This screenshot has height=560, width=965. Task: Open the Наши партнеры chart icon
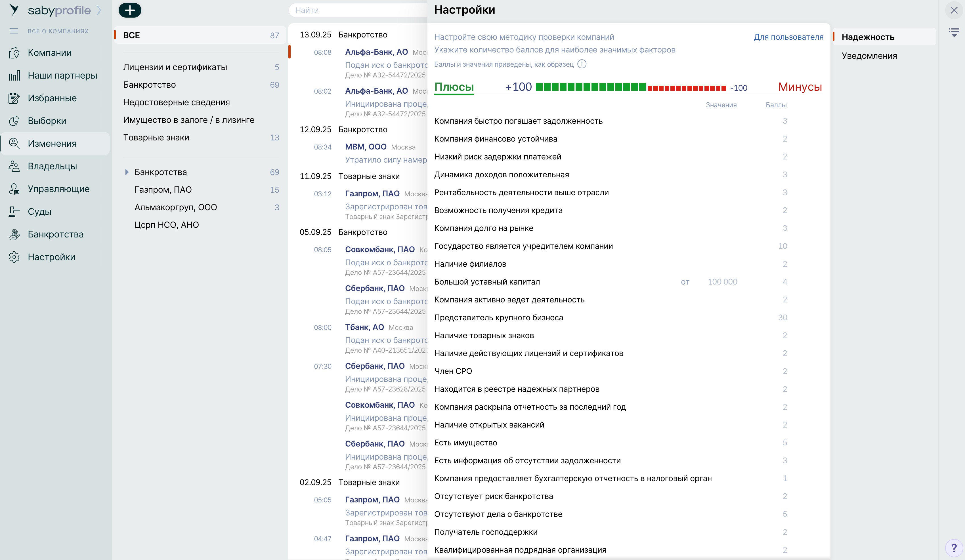14,76
